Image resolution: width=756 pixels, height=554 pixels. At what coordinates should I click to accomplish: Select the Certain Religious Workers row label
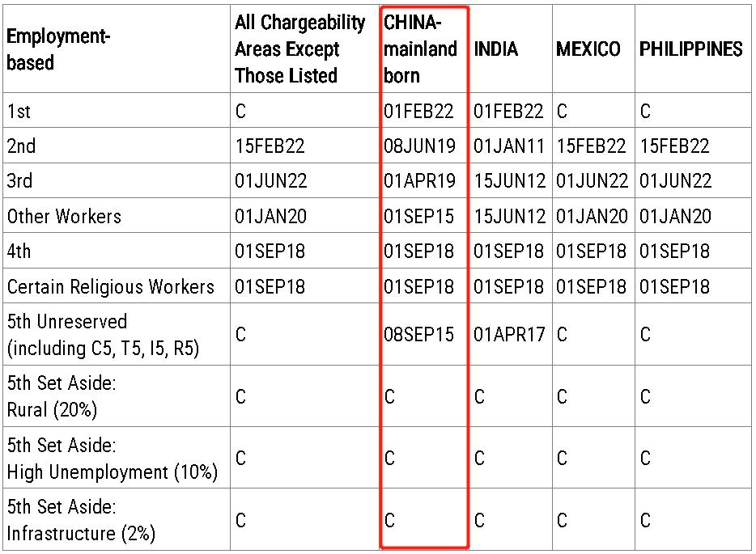111,286
